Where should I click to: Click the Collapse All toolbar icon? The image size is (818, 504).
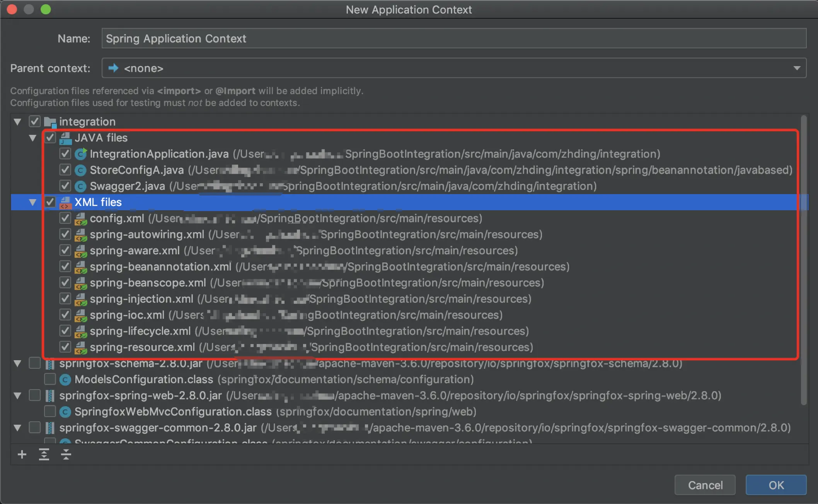click(x=66, y=454)
